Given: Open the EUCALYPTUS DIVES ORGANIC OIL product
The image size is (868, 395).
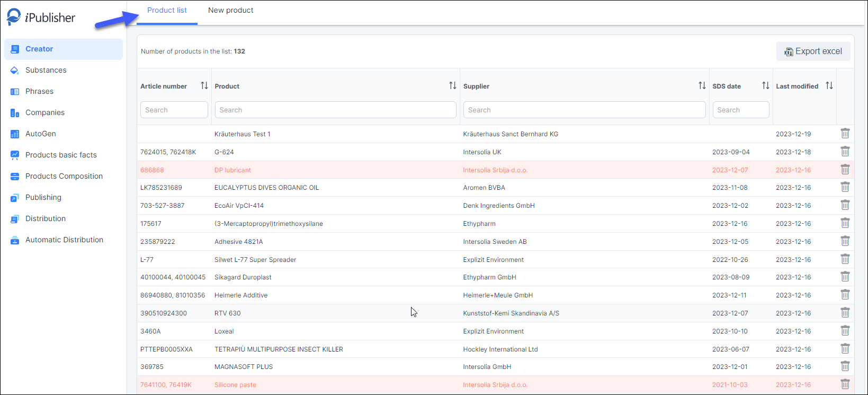Looking at the screenshot, I should pyautogui.click(x=266, y=188).
